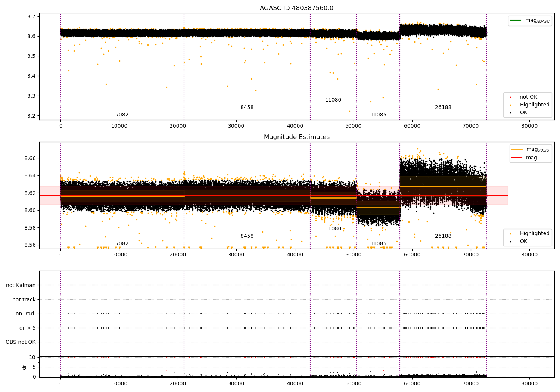Click the 10000 x-tick under Magnitude Estimates plot

click(119, 255)
